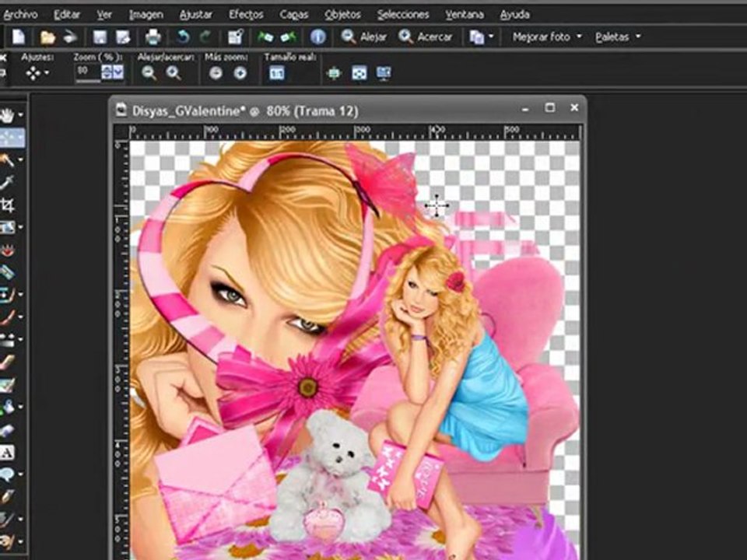Save the image with the floppy icon

(x=100, y=37)
